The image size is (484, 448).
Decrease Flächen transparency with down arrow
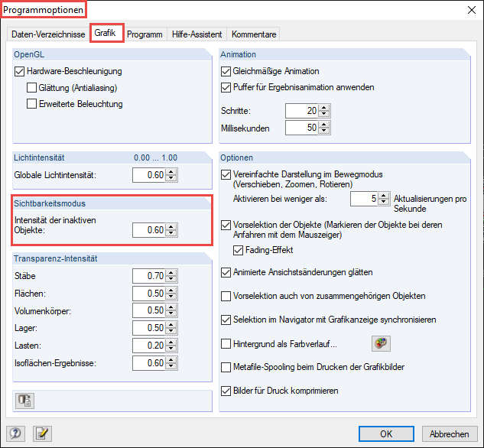[171, 296]
